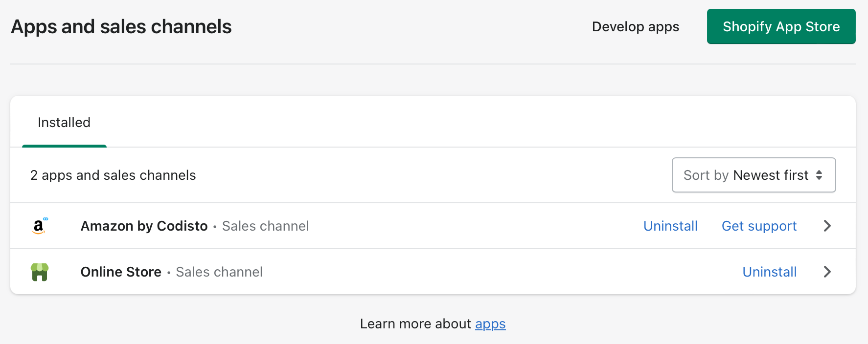Open the Sort by Newest first dropdown
The height and width of the screenshot is (344, 868).
pos(754,175)
